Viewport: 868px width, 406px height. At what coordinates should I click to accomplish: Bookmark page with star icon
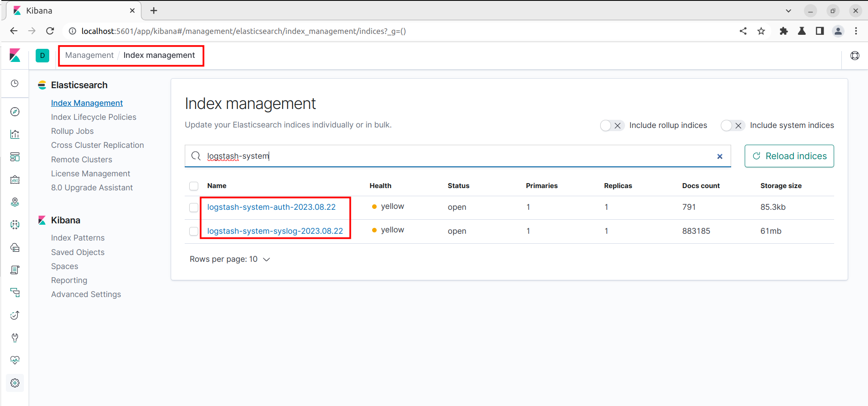point(761,31)
